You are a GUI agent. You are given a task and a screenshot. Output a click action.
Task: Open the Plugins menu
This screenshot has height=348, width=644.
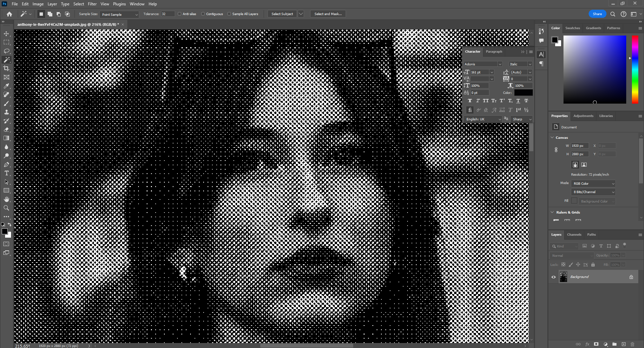tap(119, 4)
